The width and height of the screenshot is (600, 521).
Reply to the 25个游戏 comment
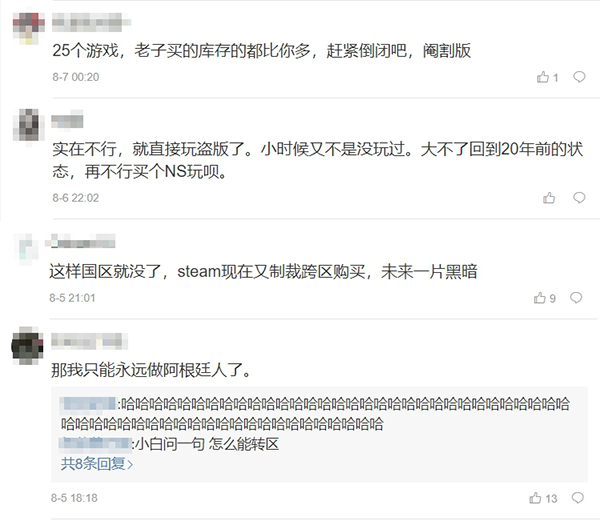579,77
